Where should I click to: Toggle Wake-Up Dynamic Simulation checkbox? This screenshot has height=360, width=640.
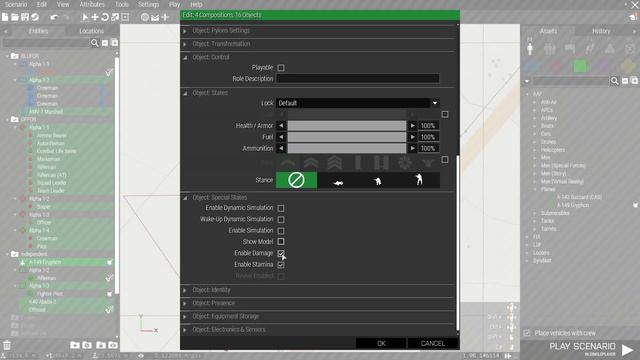[x=281, y=219]
